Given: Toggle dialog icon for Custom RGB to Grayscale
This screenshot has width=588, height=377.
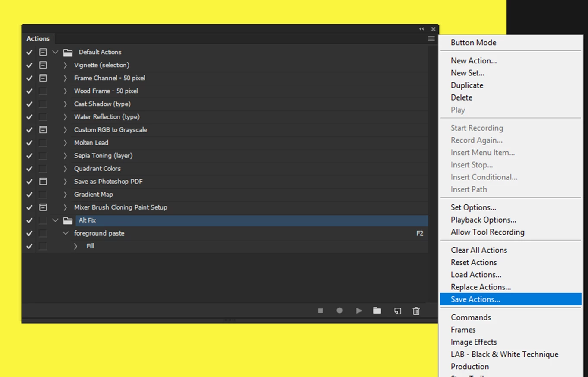Looking at the screenshot, I should (x=43, y=130).
